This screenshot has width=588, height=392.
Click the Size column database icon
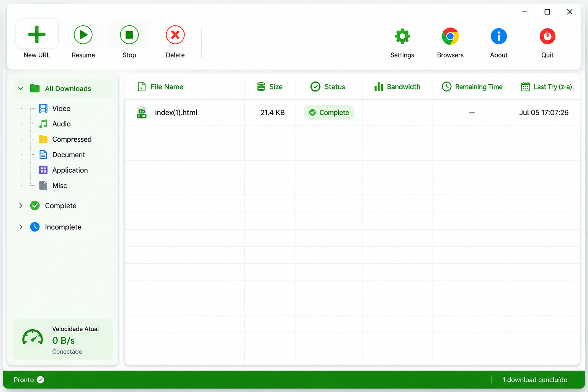pos(261,87)
